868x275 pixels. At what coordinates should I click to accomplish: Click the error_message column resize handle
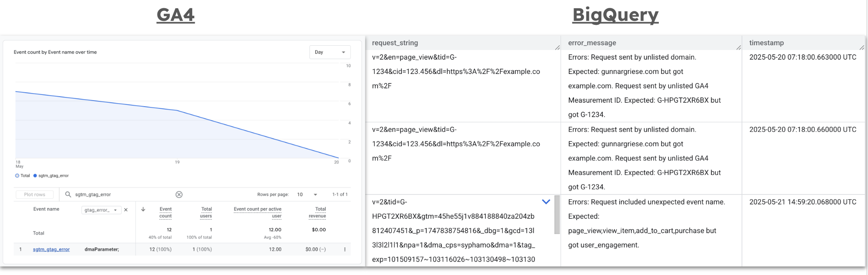point(738,47)
